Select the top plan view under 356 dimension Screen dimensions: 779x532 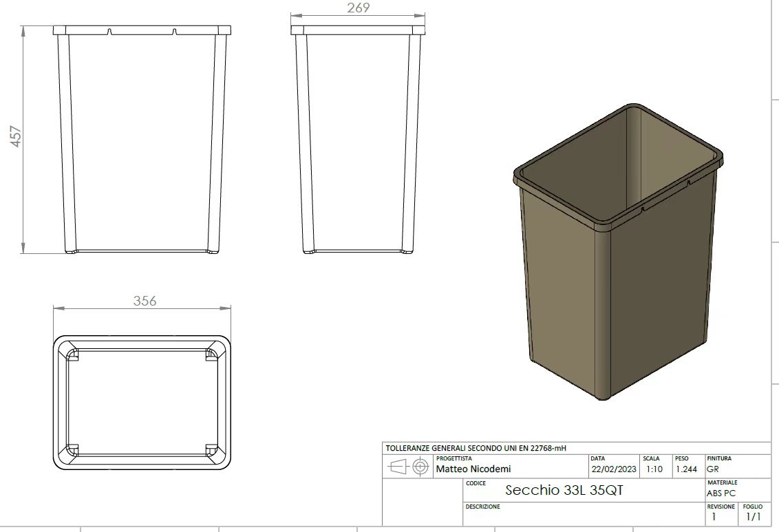(142, 402)
